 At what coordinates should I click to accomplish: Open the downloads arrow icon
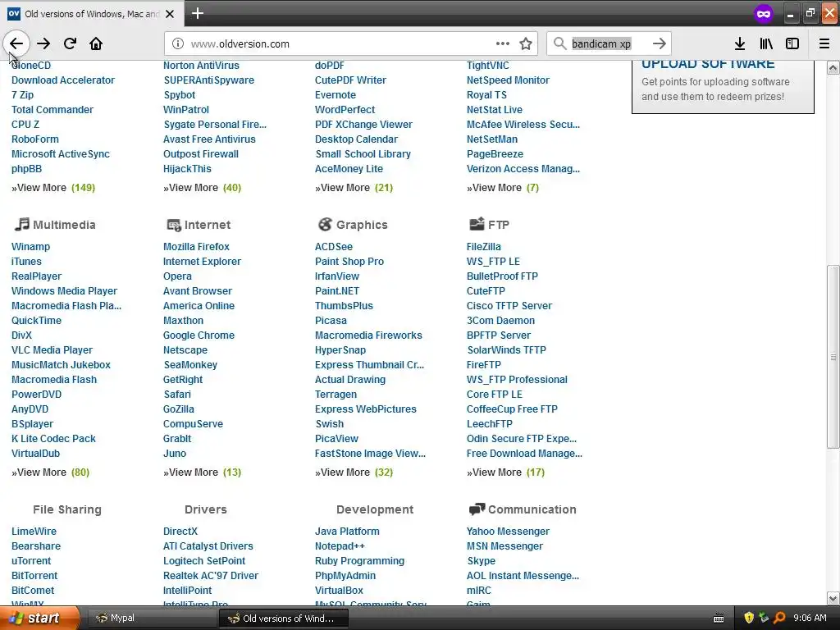point(740,43)
